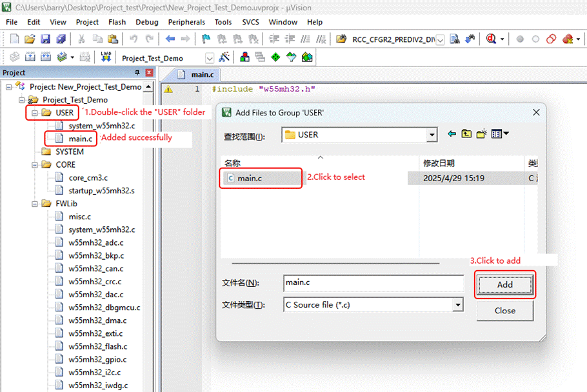Open the C Source file type dropdown
The image size is (587, 392).
click(x=457, y=305)
